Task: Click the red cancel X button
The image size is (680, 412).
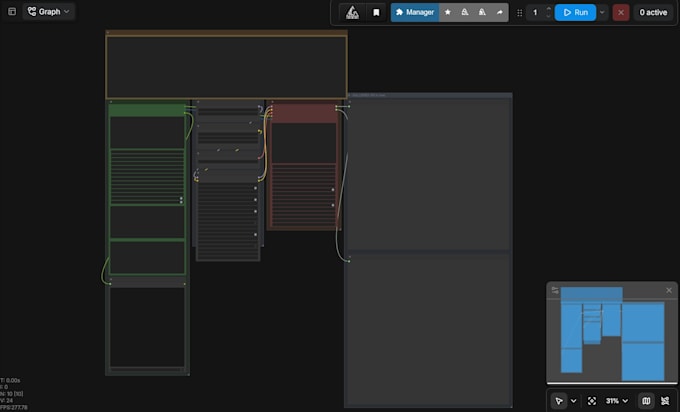Action: pos(621,13)
